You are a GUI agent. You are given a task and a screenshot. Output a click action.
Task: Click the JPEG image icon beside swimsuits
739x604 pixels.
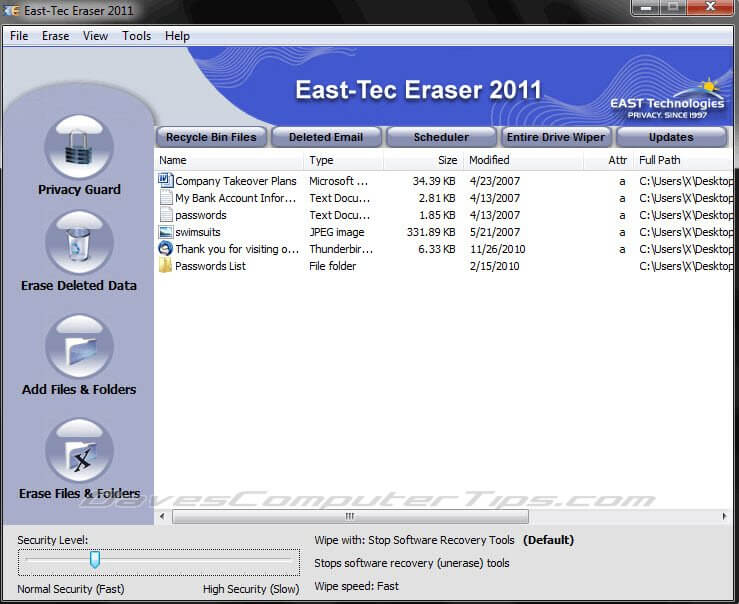(x=166, y=232)
